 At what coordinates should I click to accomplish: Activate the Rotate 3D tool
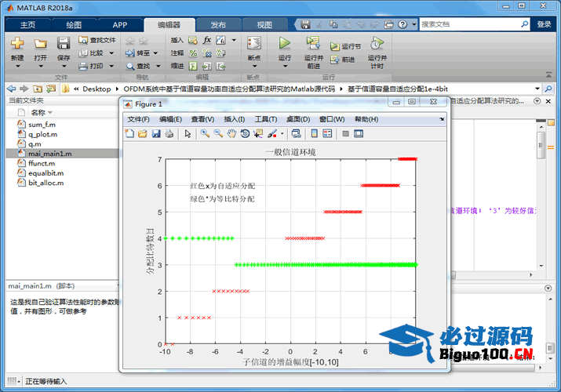tap(245, 134)
